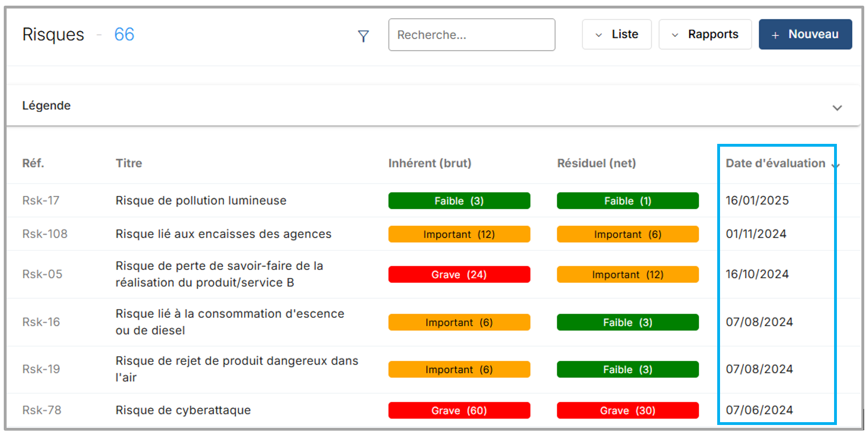The height and width of the screenshot is (433, 868).
Task: Sort by the Réf. column header
Action: click(x=33, y=163)
